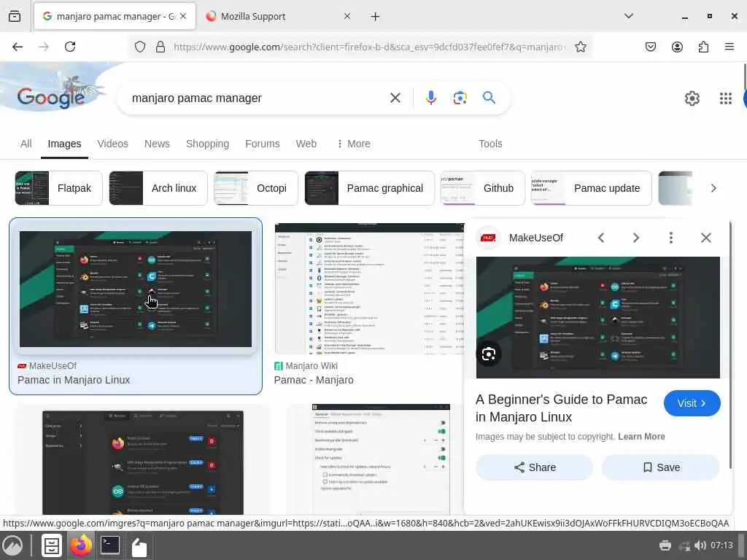
Task: Show next image in preview panel
Action: 636,238
